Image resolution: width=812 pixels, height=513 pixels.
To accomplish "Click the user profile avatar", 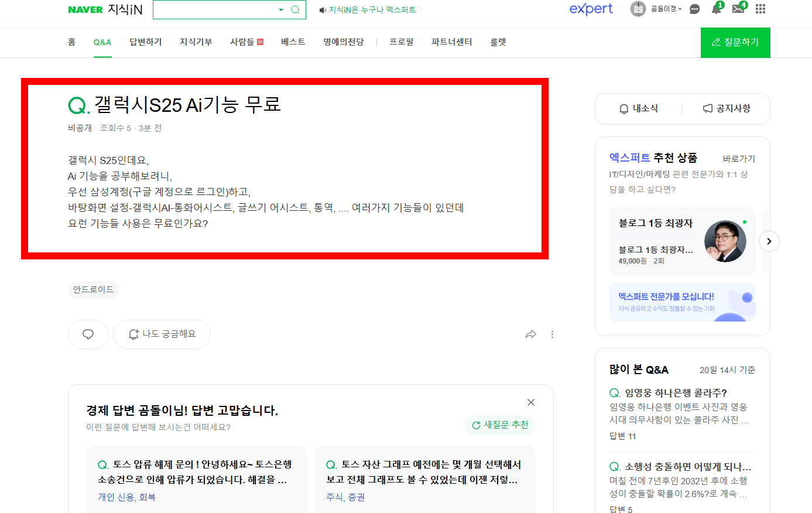I will (x=638, y=9).
